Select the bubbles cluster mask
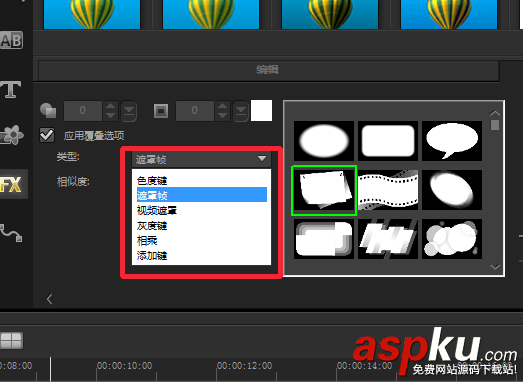 [x=452, y=239]
